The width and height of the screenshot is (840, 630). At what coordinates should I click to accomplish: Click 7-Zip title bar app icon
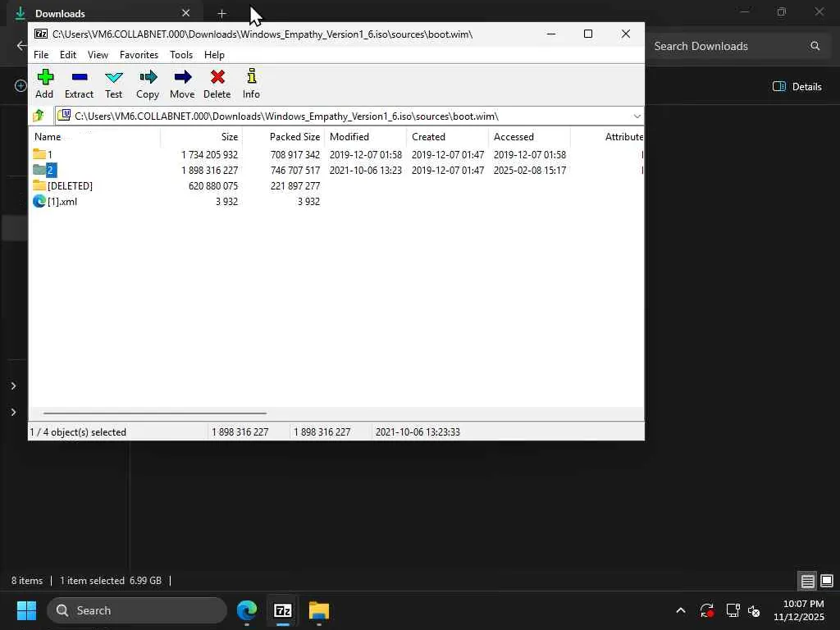coord(41,34)
